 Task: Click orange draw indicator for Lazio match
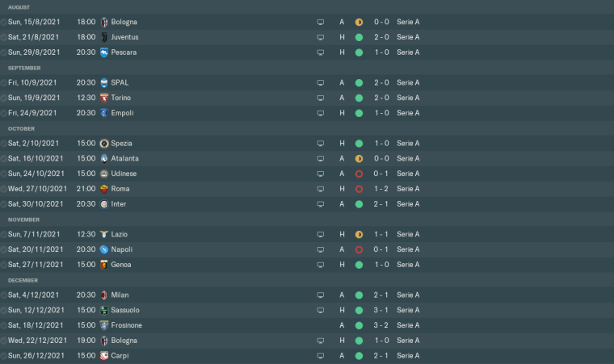pyautogui.click(x=359, y=234)
